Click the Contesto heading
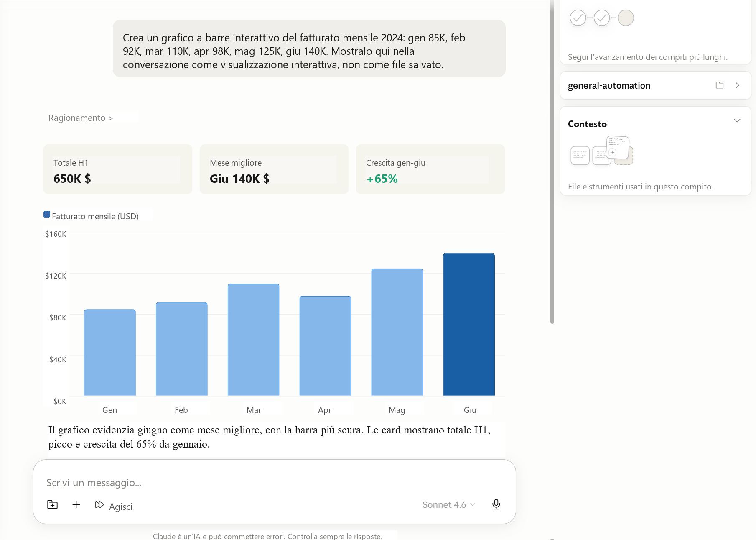756x540 pixels. coord(587,124)
